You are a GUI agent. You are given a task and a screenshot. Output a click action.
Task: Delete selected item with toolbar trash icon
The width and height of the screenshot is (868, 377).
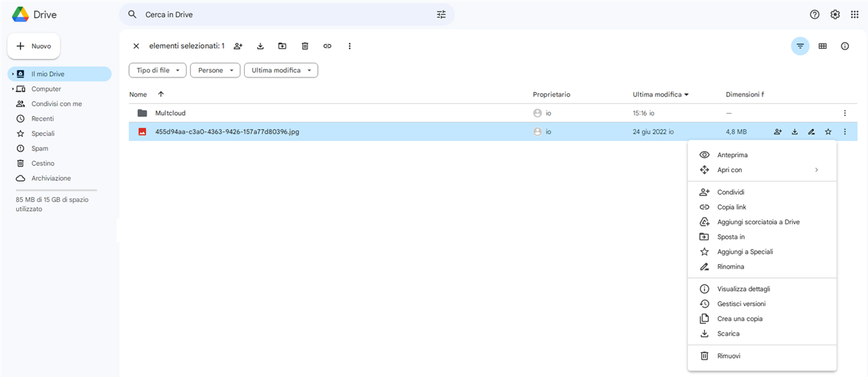305,46
